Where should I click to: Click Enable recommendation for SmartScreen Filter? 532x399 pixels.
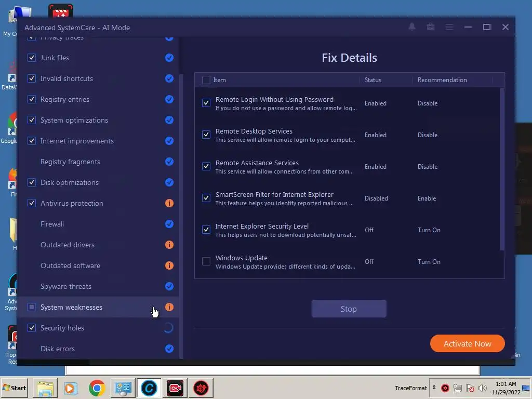click(x=427, y=198)
